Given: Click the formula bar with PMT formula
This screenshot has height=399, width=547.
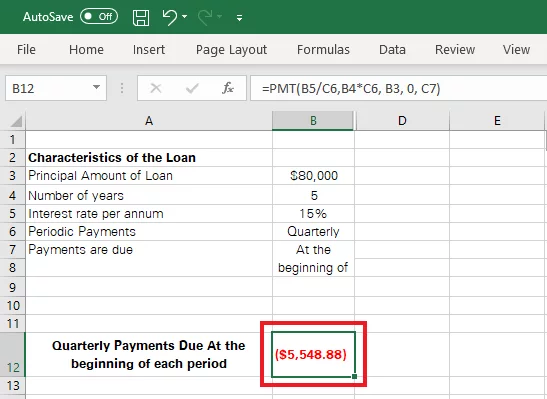Looking at the screenshot, I should [398, 88].
